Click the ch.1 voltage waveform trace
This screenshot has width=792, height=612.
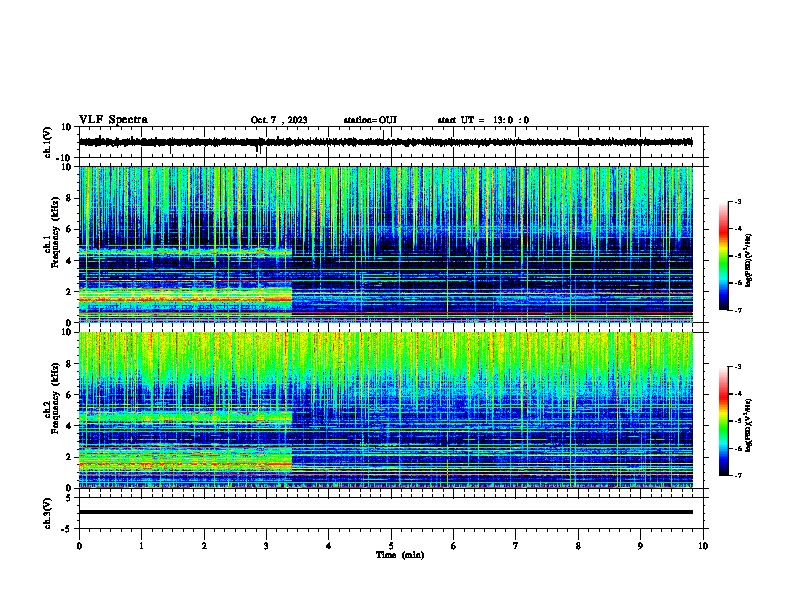tap(385, 142)
